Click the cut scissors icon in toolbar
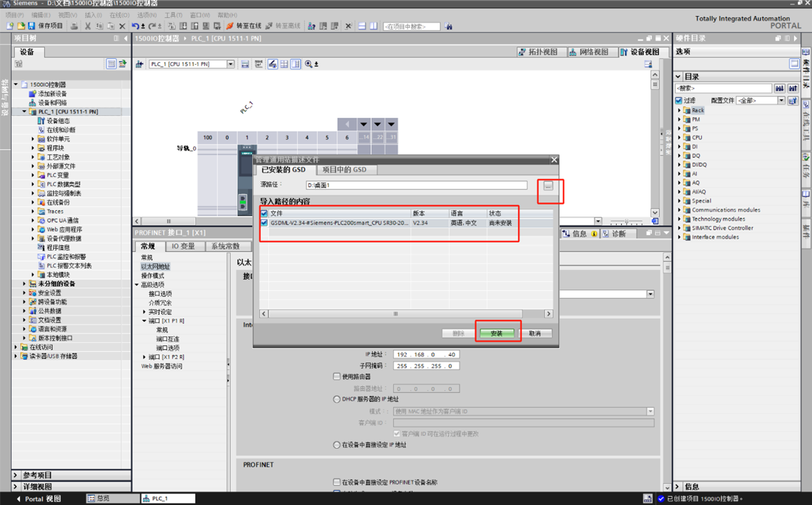Image resolution: width=812 pixels, height=505 pixels. 88,26
